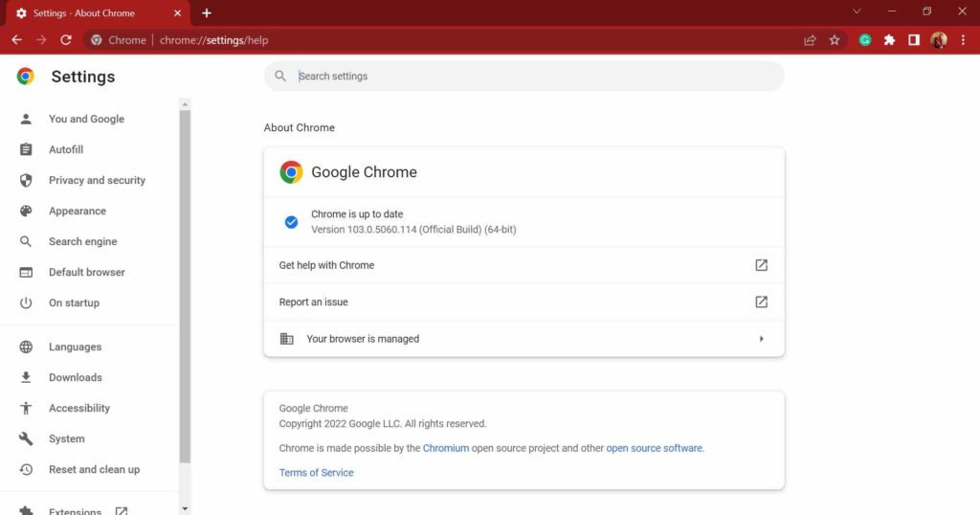Click the Search settings field
Viewport: 980px width, 515px height.
523,76
